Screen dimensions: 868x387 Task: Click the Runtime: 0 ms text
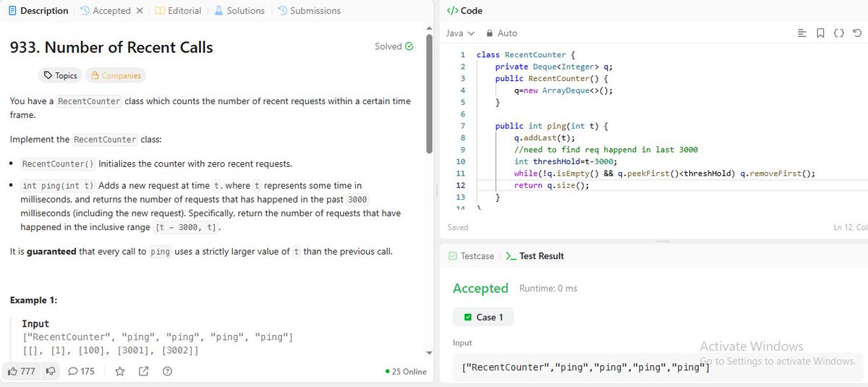point(548,289)
